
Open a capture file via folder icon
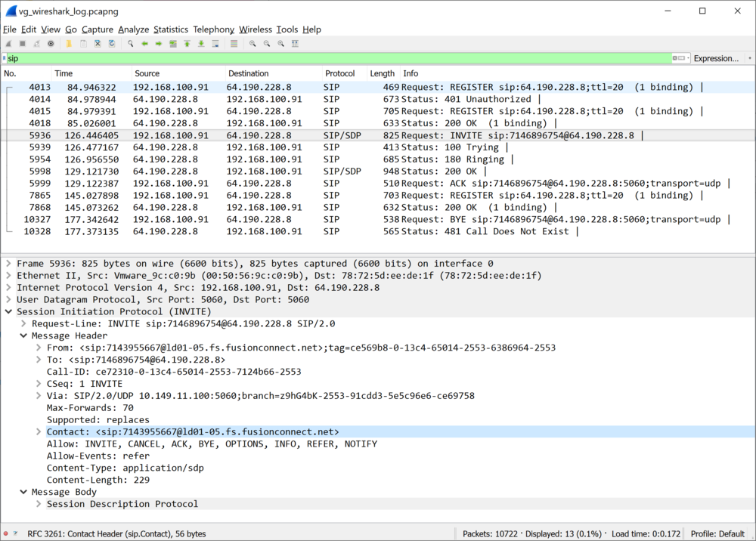click(x=69, y=44)
